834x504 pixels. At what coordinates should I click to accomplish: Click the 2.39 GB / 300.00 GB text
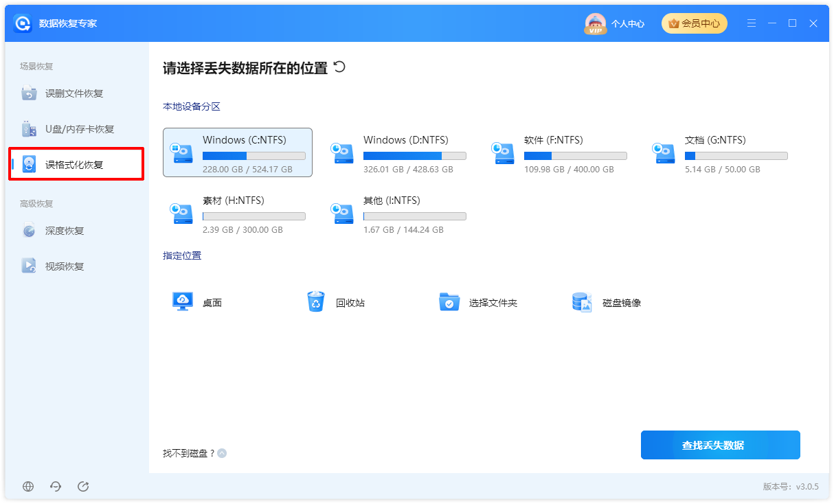tap(243, 230)
